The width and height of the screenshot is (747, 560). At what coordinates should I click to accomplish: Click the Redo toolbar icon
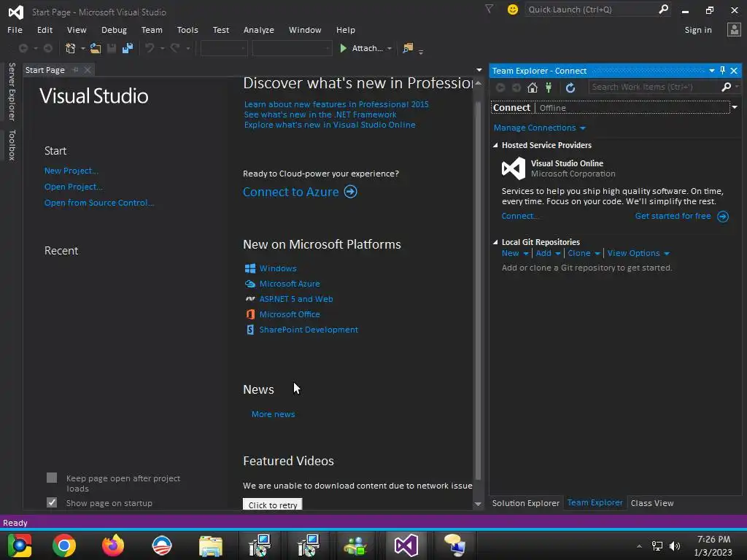[175, 48]
